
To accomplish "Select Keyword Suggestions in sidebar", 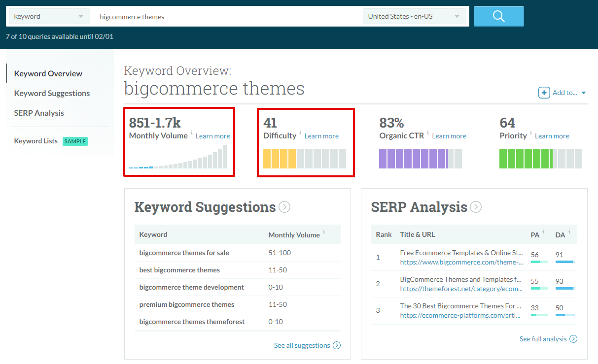I will pyautogui.click(x=52, y=93).
